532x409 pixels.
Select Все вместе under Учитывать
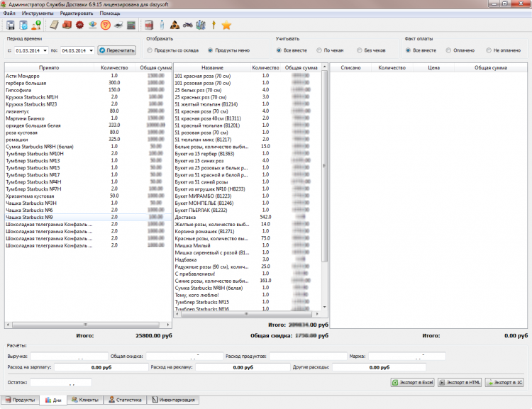pos(279,50)
